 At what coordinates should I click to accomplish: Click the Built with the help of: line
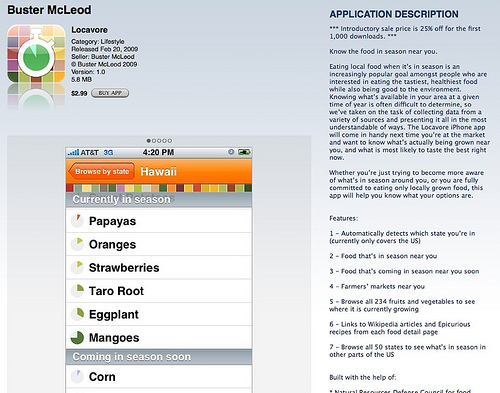click(363, 377)
